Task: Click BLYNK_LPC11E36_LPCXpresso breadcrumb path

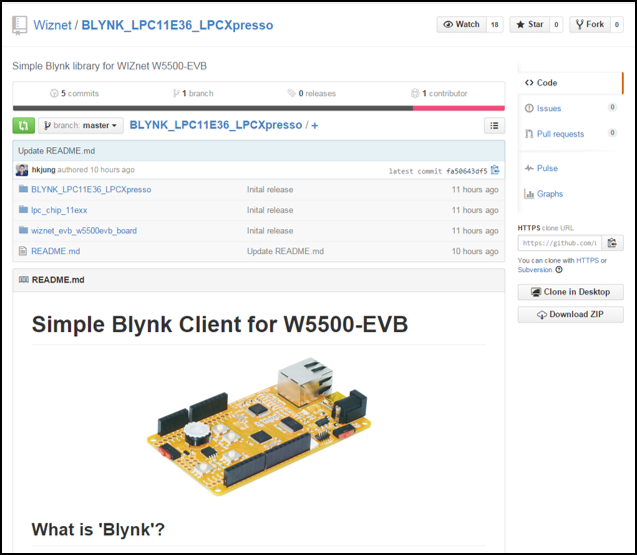Action: [x=216, y=125]
